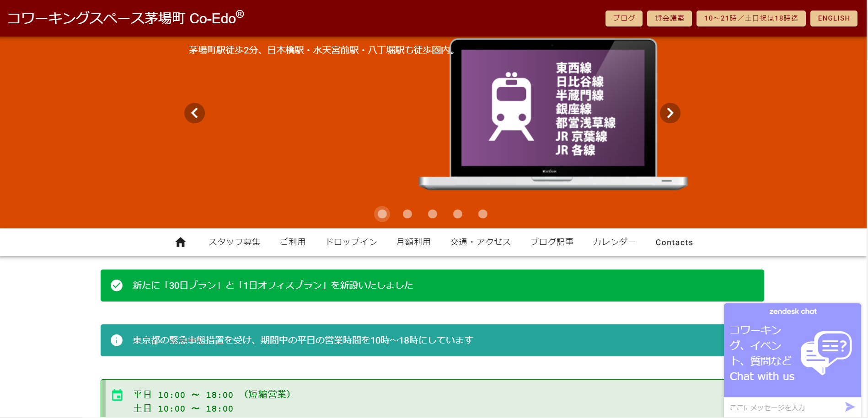Click the calendar icon beside business hours
This screenshot has width=868, height=418.
118,395
